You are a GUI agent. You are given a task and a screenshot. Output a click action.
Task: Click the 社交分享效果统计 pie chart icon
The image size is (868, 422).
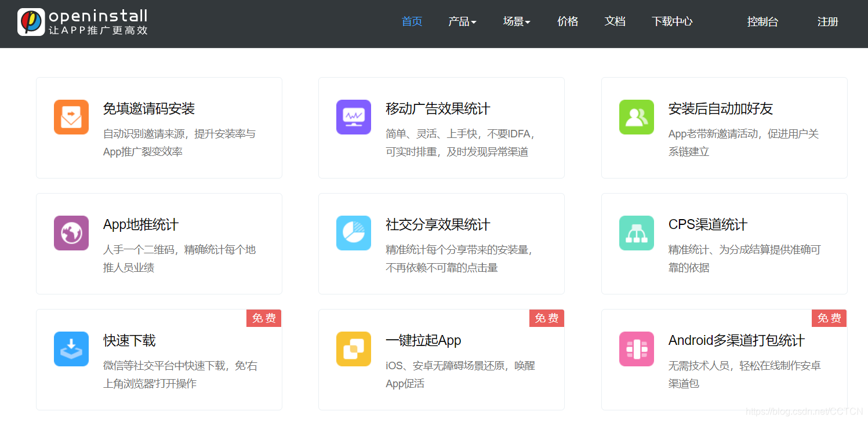coord(354,233)
